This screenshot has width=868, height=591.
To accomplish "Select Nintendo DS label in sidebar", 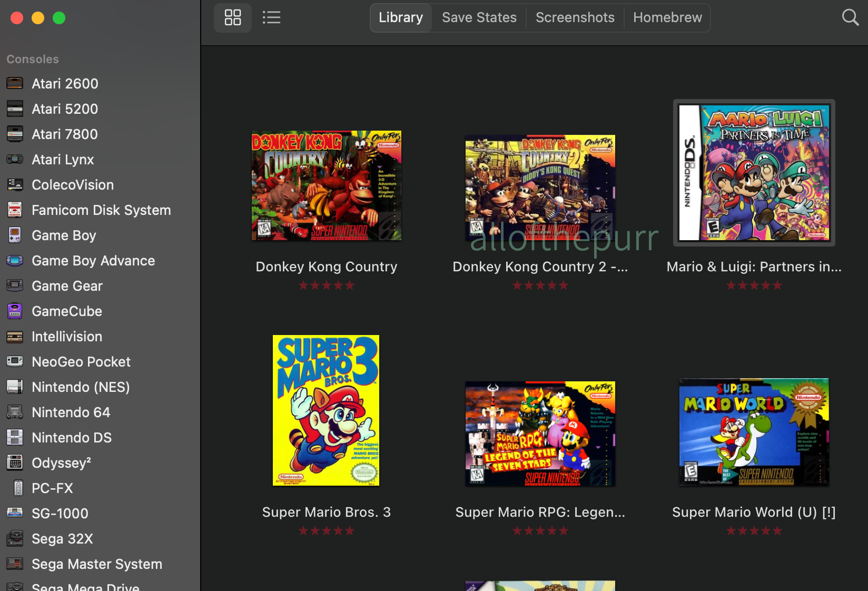I will 72,437.
